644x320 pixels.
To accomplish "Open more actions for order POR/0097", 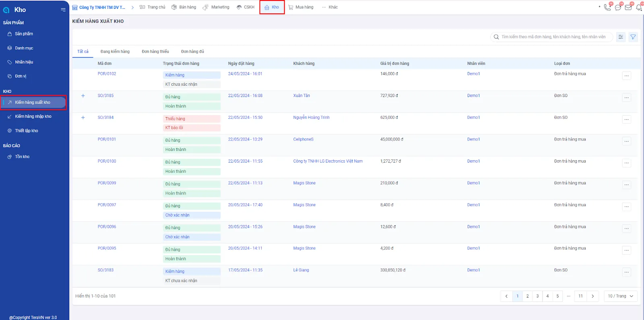I will tap(627, 206).
